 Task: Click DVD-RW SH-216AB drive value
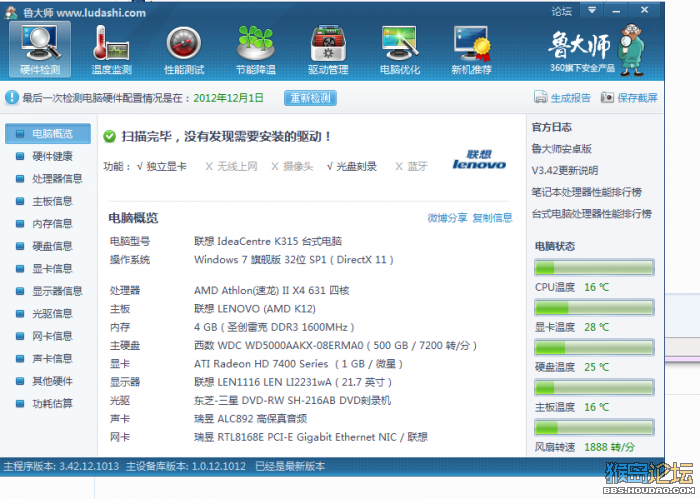click(292, 400)
